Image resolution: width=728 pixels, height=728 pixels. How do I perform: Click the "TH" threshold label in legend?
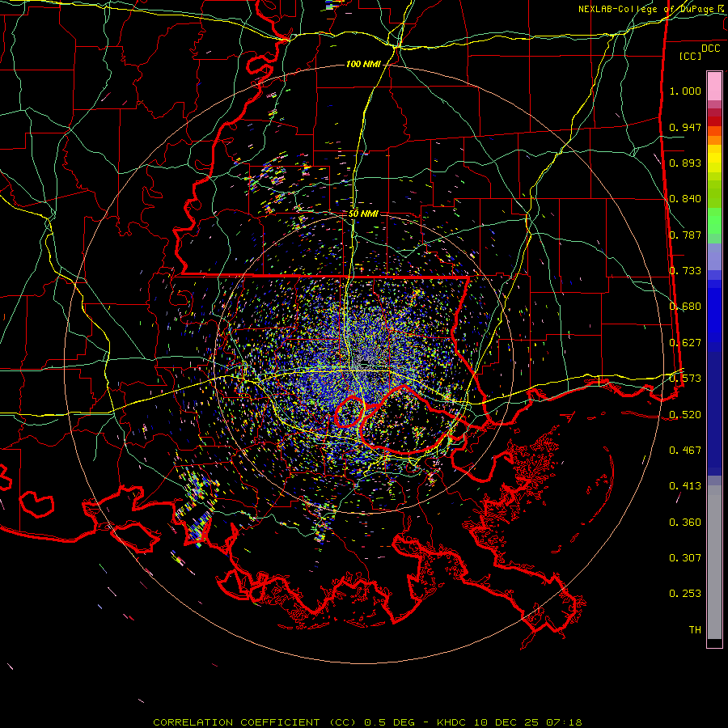[695, 630]
